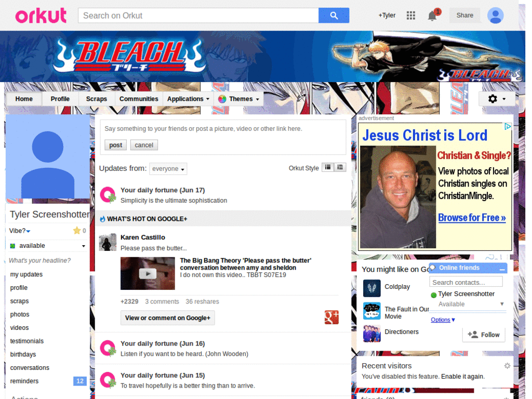Click View or comment on Google+
The height and width of the screenshot is (399, 532).
point(168,318)
